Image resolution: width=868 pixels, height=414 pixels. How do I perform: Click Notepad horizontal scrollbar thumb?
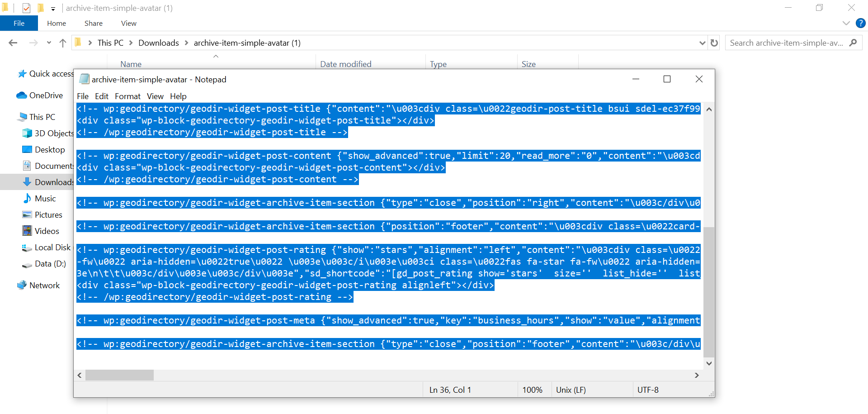click(x=119, y=375)
